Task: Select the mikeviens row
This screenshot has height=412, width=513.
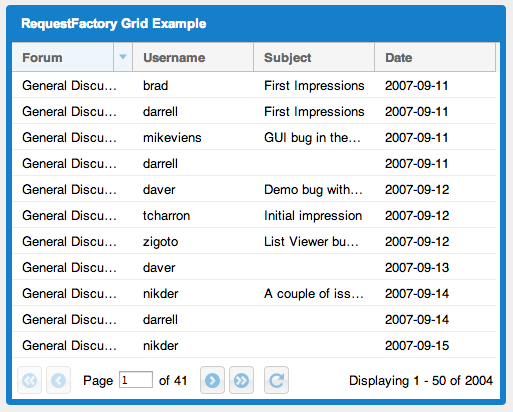Action: tap(254, 137)
